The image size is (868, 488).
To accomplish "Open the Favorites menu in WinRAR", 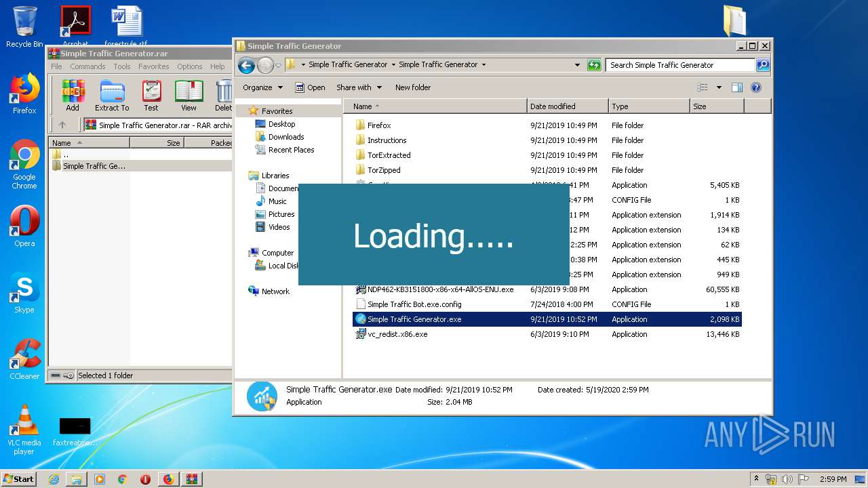I will pos(154,66).
